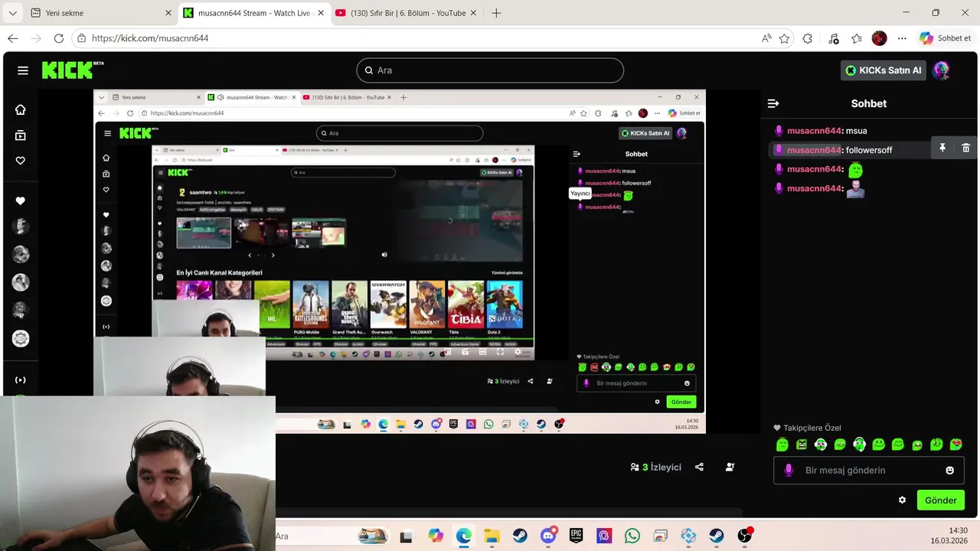Click the '3 İzleyici' viewer count

click(655, 467)
